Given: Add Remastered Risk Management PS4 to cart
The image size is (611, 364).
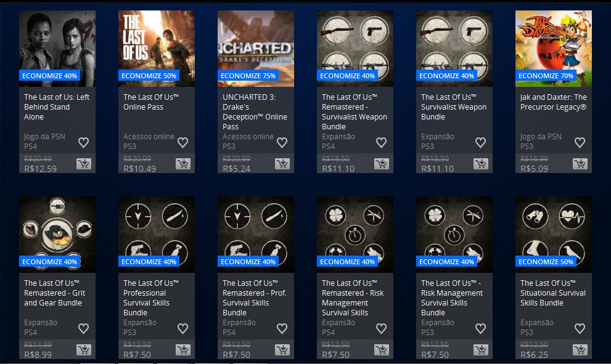Looking at the screenshot, I should click(382, 350).
